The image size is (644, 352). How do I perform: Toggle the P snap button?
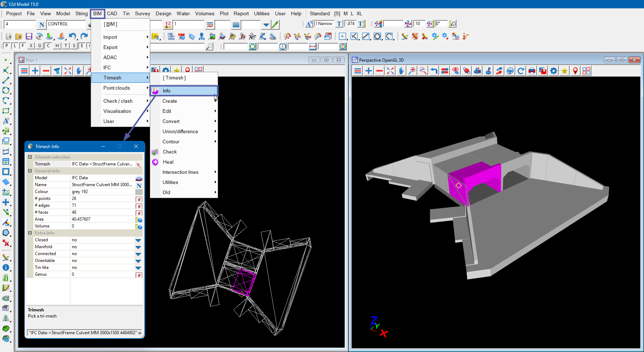coord(7,46)
